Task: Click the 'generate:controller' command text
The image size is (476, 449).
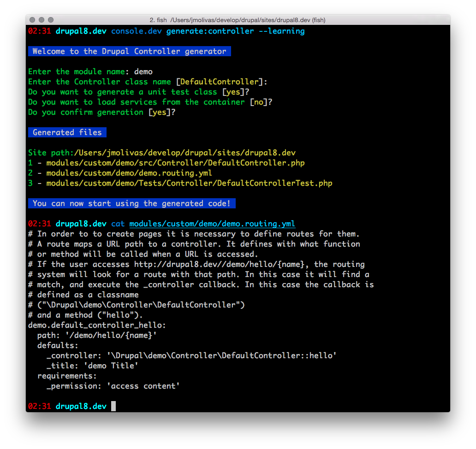Action: coord(210,31)
